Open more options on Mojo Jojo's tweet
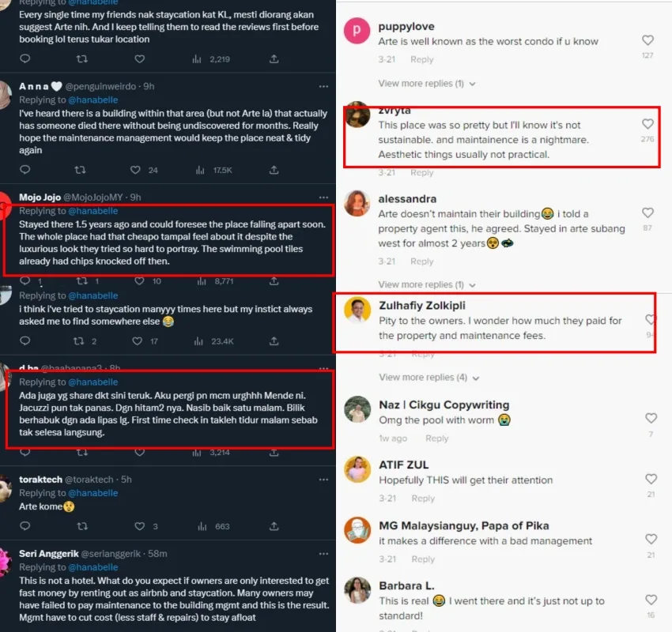 coord(323,197)
